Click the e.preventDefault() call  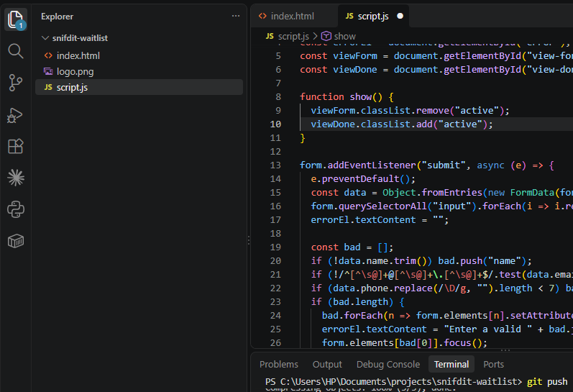point(363,179)
